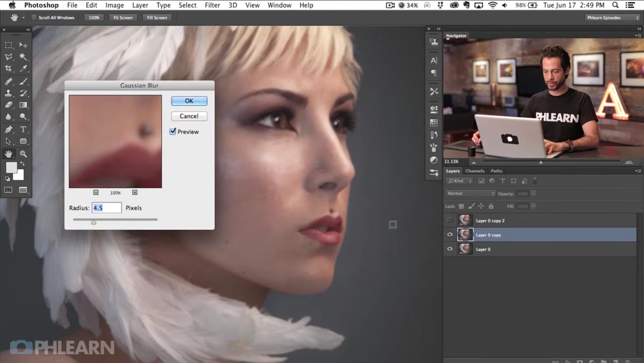Screen dimensions: 644x363
Task: Toggle lock transparent pixels
Action: [x=462, y=206]
